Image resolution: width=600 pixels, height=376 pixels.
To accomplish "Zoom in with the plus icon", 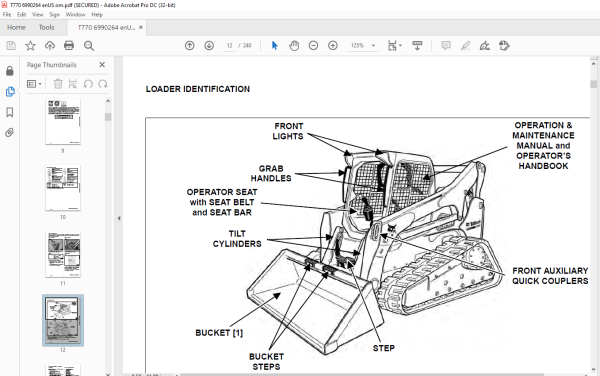I will [333, 46].
